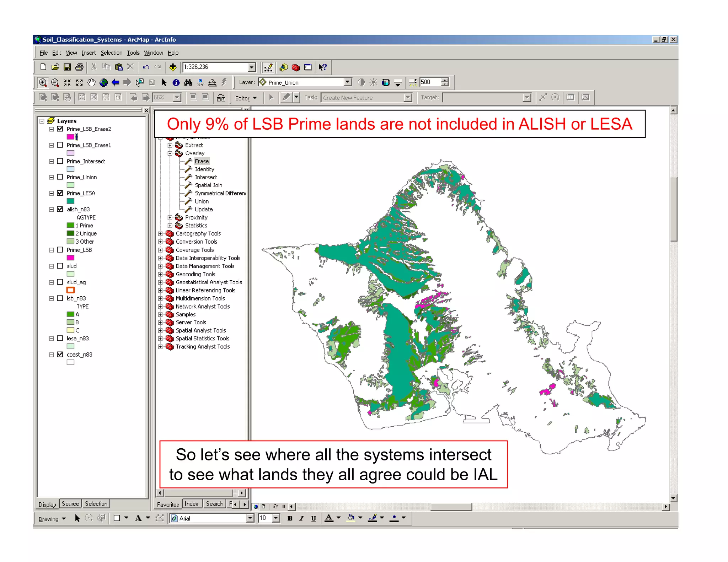Toggle the alish_n83 layer visibility

(60, 209)
